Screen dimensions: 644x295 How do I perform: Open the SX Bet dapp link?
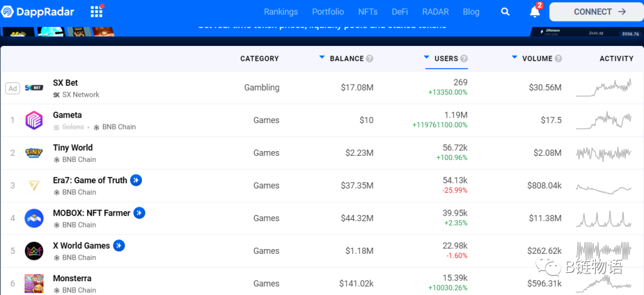(66, 82)
